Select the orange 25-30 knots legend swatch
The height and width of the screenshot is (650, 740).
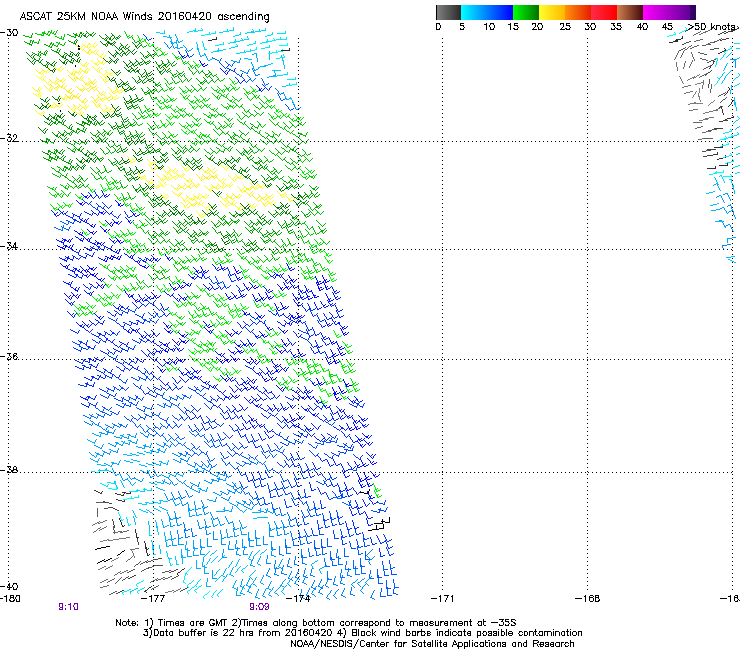coord(578,12)
